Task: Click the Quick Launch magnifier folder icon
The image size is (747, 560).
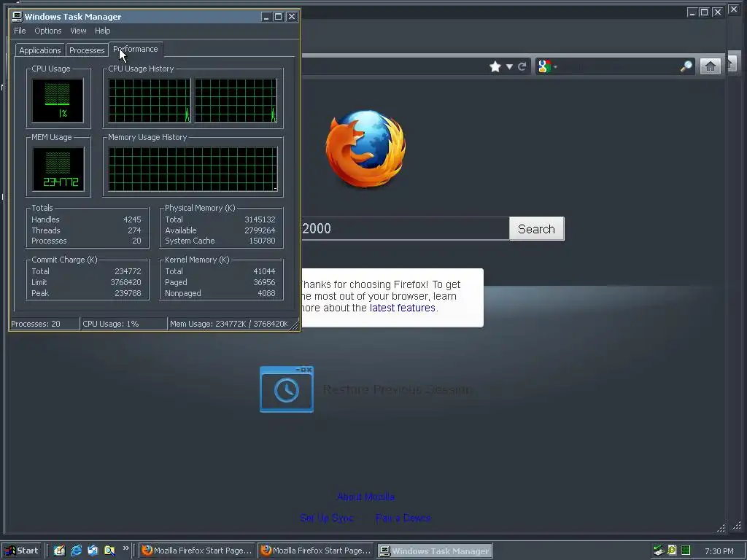Action: (x=109, y=551)
